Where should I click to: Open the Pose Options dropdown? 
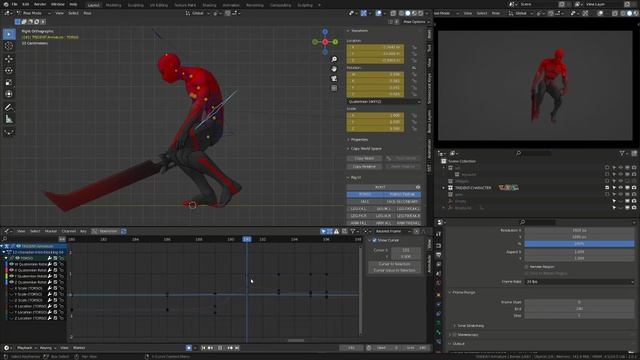point(416,22)
